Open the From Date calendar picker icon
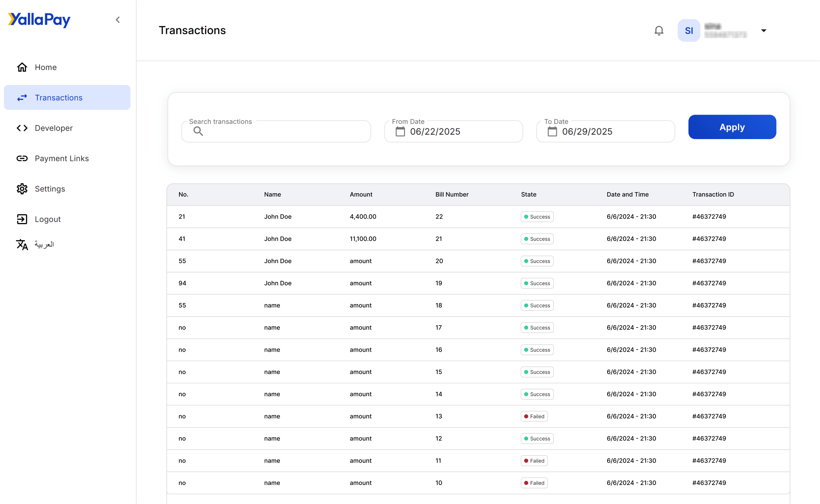The width and height of the screenshot is (820, 504). click(x=400, y=131)
